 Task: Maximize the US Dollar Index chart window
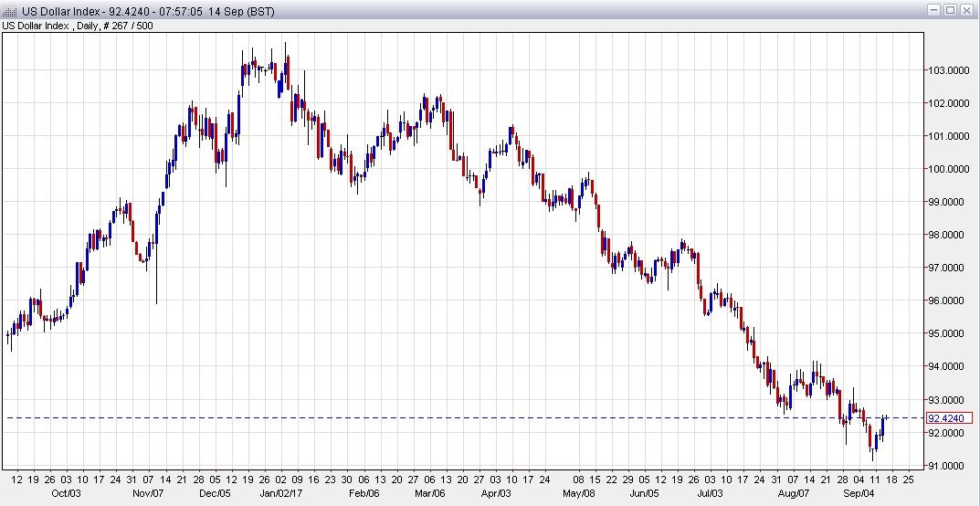950,9
